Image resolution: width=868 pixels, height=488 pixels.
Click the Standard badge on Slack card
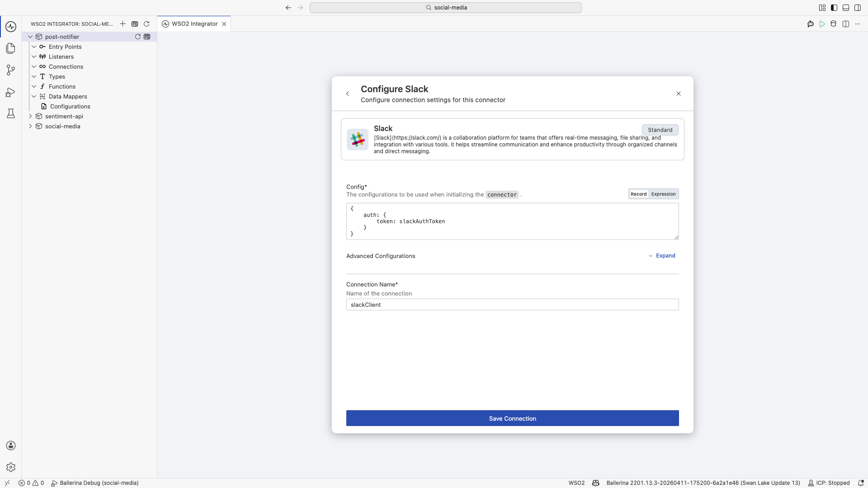pyautogui.click(x=660, y=130)
